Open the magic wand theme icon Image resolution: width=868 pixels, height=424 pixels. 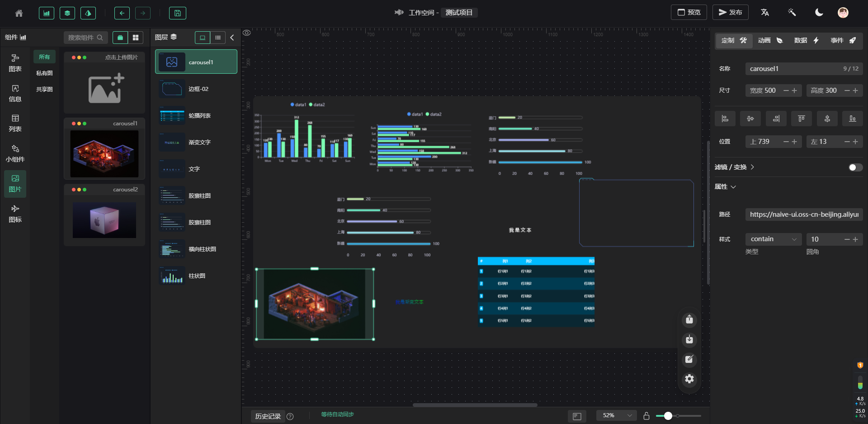pyautogui.click(x=792, y=12)
